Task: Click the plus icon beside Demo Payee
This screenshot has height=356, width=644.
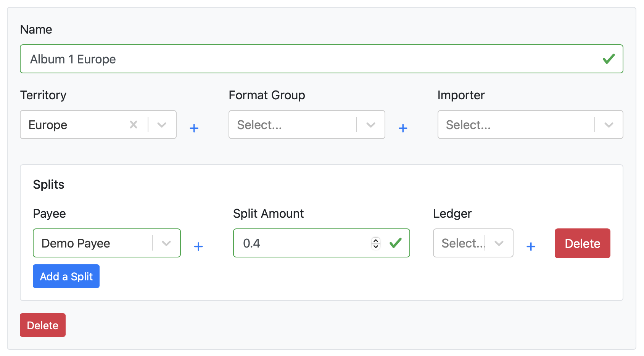Action: [198, 246]
